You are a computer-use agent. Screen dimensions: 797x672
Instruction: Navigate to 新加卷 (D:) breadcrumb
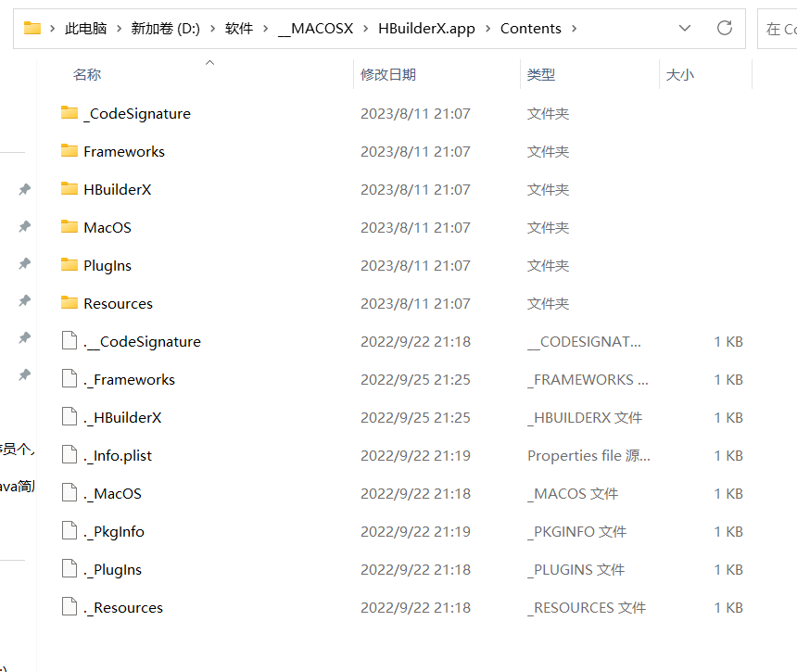tap(166, 29)
